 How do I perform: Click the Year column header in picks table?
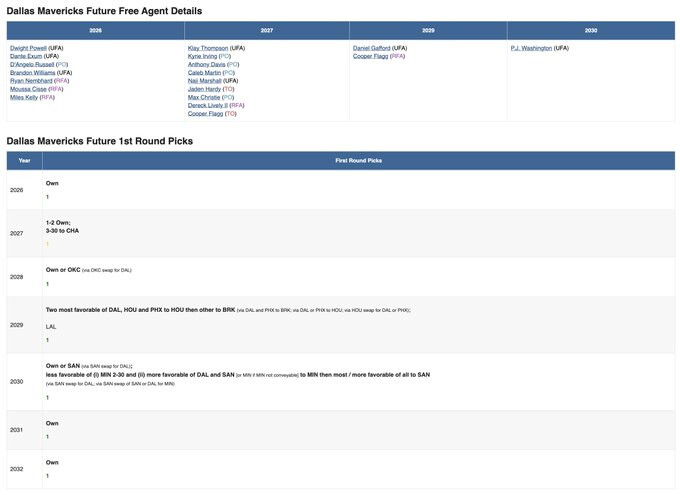click(24, 161)
